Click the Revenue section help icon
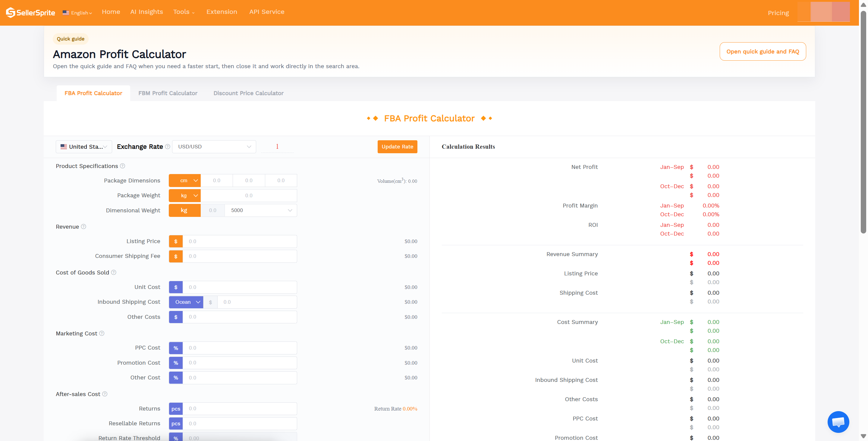Viewport: 868px width, 441px height. pos(84,227)
